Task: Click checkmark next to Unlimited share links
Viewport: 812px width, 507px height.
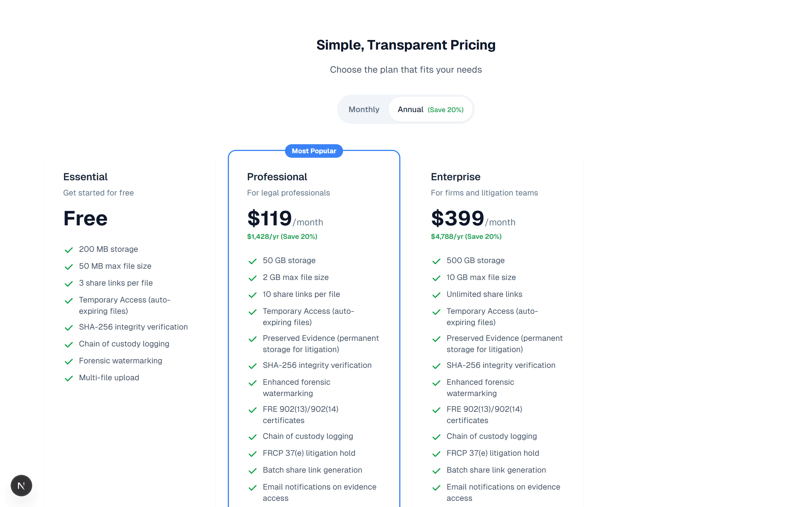Action: point(436,295)
